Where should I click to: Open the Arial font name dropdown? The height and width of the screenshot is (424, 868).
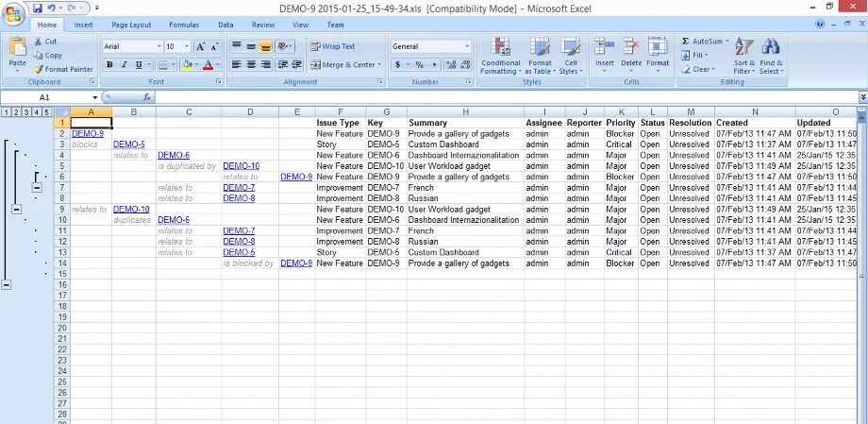159,46
